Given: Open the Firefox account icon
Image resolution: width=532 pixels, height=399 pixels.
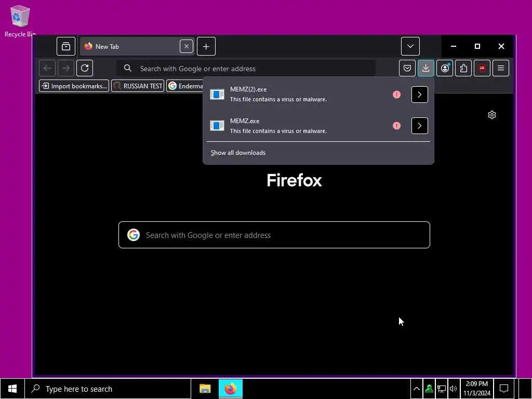Looking at the screenshot, I should point(445,68).
